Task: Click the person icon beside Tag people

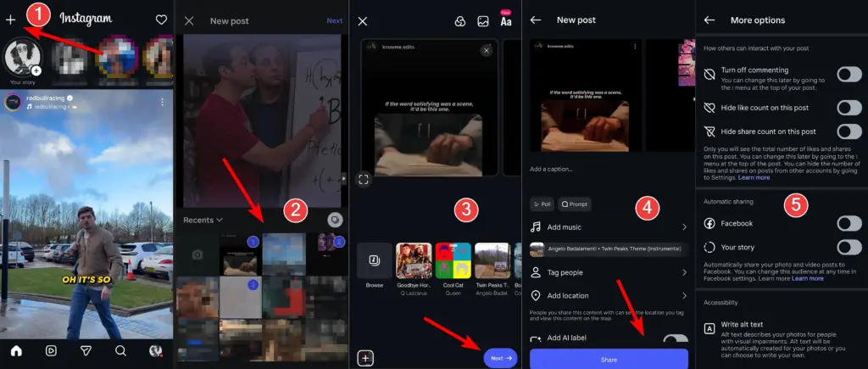Action: click(x=536, y=272)
